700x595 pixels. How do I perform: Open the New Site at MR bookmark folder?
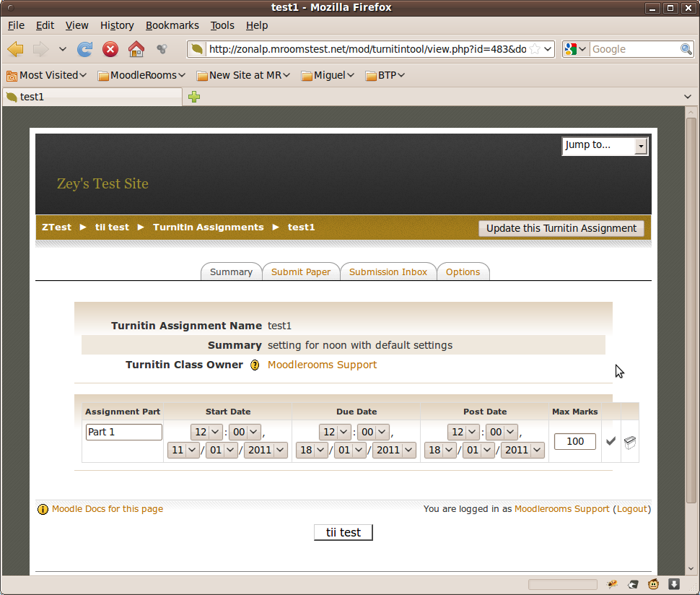click(x=244, y=76)
